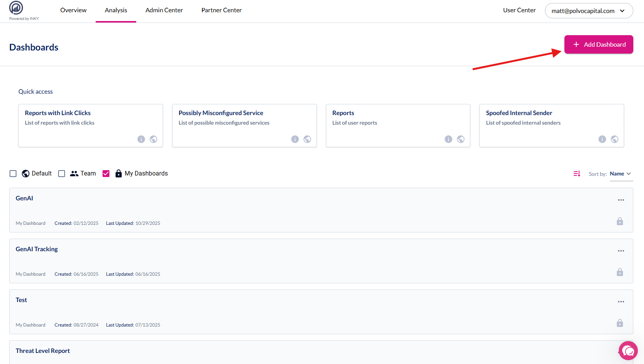Image resolution: width=644 pixels, height=364 pixels.
Task: Open the Admin Center tab
Action: point(164,10)
